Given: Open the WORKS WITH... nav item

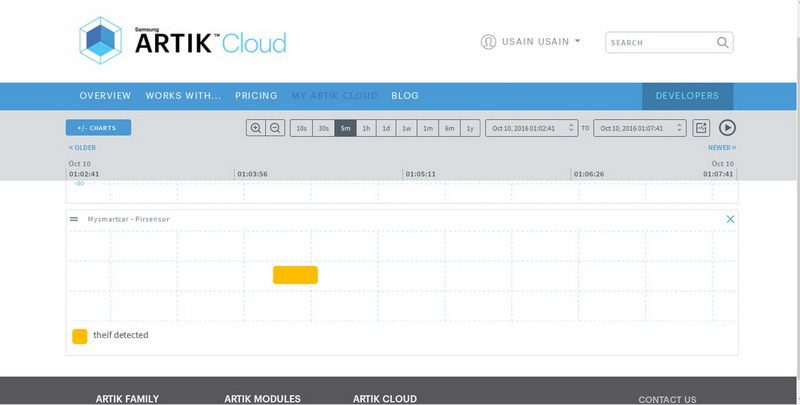Looking at the screenshot, I should (183, 95).
